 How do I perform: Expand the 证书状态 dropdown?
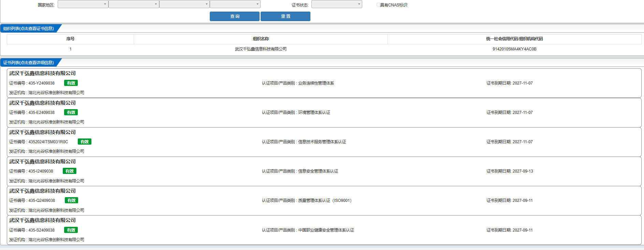[337, 4]
